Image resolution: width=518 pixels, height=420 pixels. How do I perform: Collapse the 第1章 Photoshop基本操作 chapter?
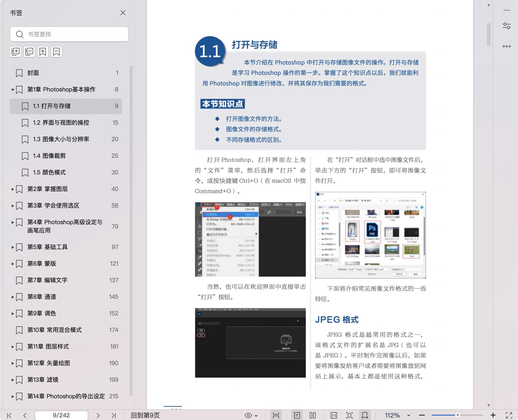click(x=13, y=90)
